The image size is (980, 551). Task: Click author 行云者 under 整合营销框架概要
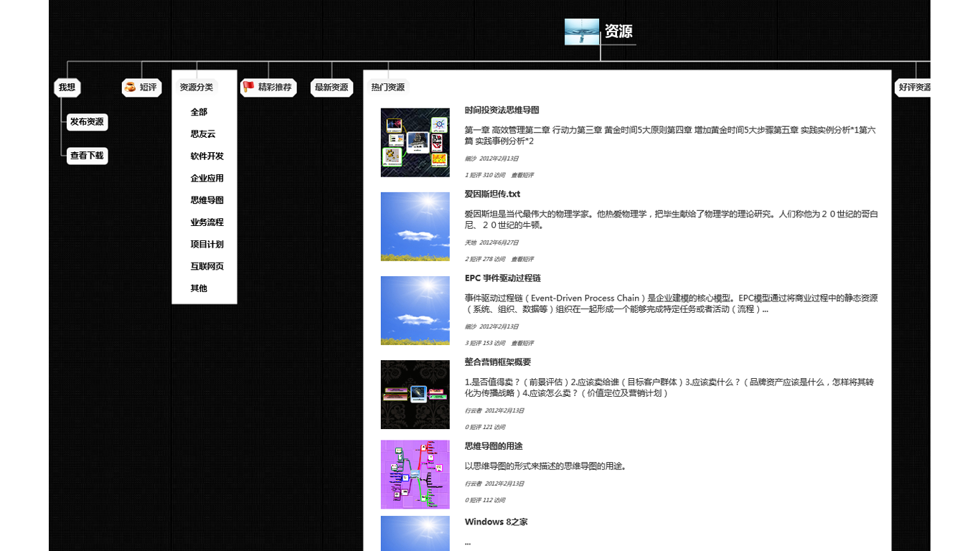(x=473, y=410)
